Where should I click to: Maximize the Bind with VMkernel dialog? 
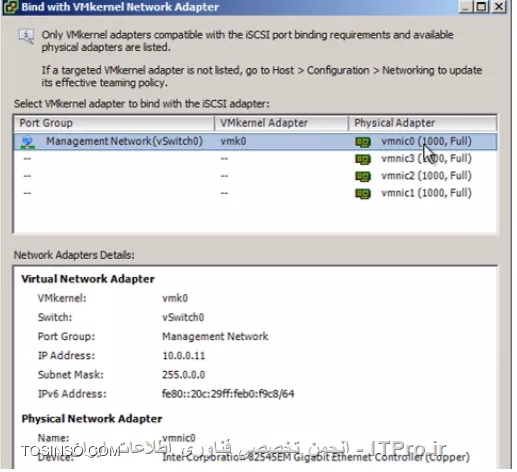tap(482, 7)
